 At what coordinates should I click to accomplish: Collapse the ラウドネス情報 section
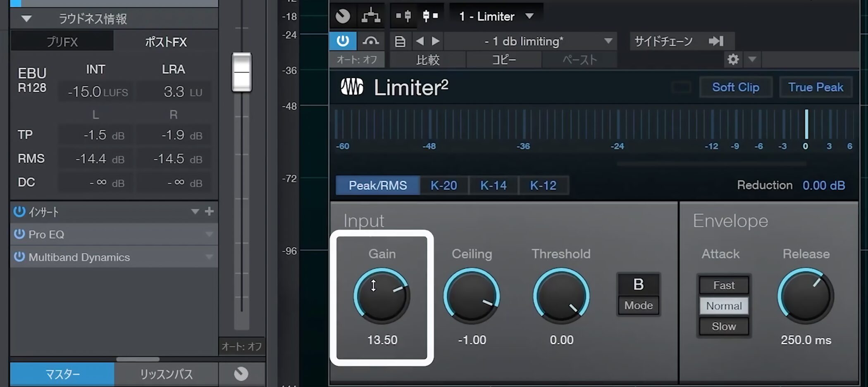point(26,19)
